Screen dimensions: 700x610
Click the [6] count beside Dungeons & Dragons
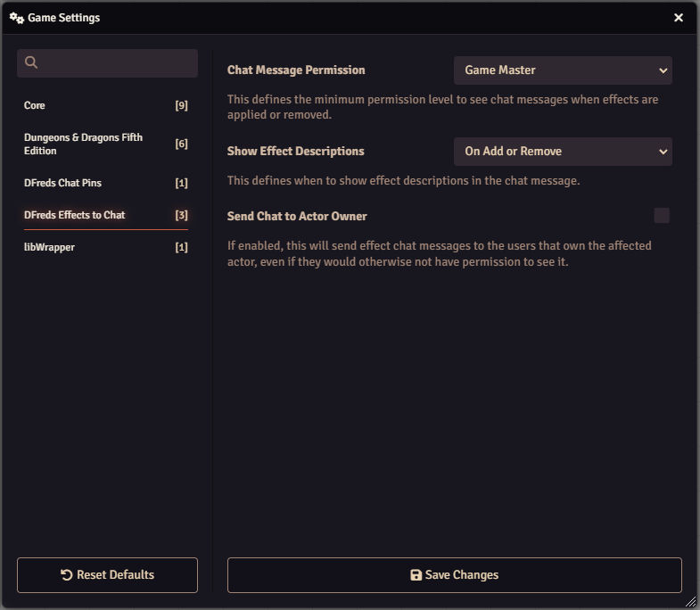point(181,144)
